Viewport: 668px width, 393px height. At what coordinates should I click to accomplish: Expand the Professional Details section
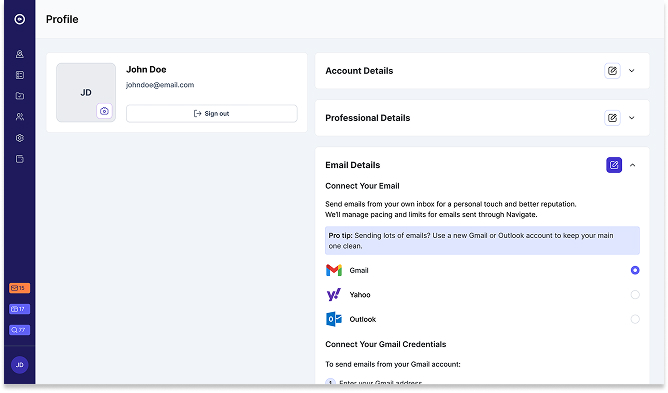632,118
